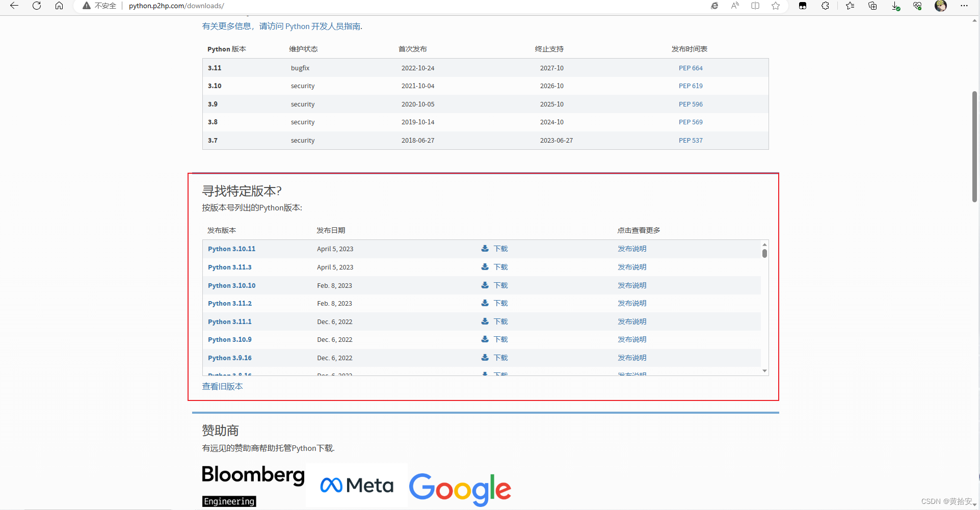Click download icon for Python 3.10.11
Image resolution: width=980 pixels, height=510 pixels.
pos(485,249)
